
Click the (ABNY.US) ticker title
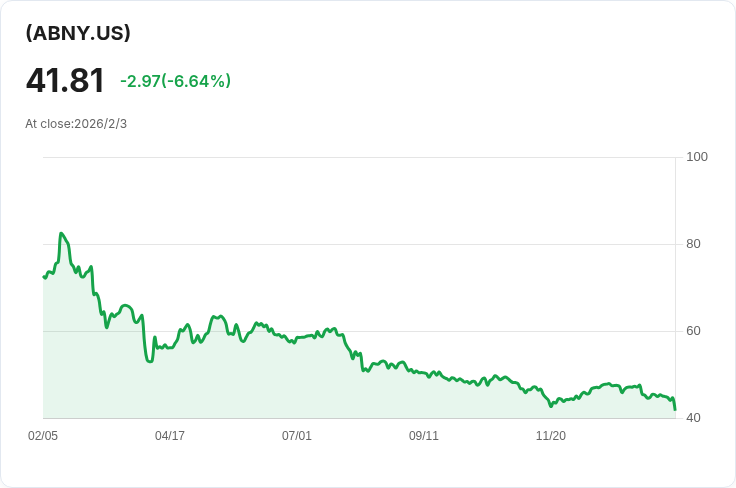click(78, 33)
